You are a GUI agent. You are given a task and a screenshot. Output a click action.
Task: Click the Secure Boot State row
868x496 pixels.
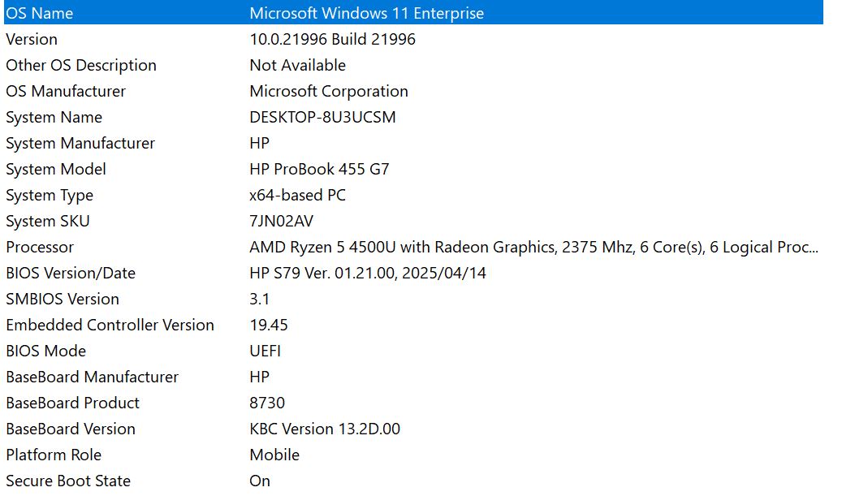(x=67, y=481)
